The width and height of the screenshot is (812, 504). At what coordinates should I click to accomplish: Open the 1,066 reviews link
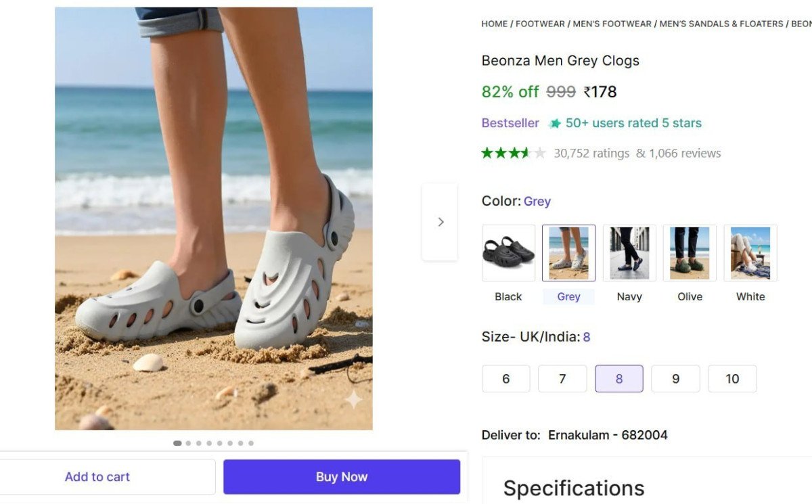click(684, 154)
